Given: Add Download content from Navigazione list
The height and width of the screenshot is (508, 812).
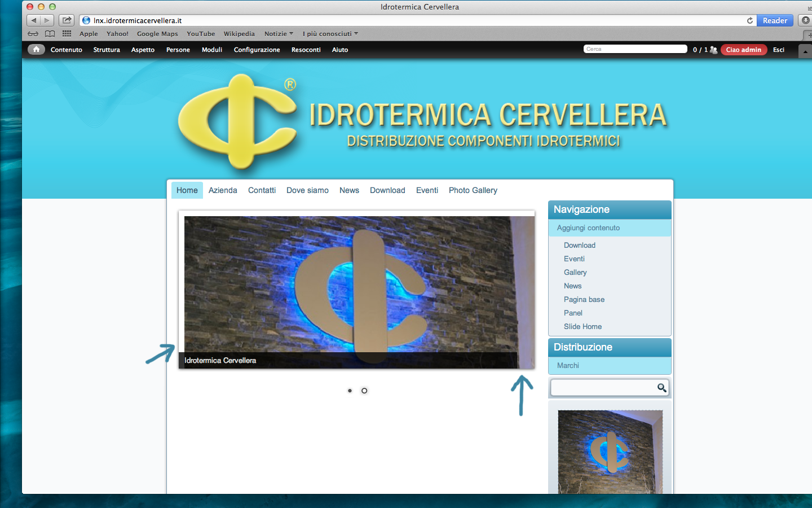Looking at the screenshot, I should click(580, 246).
